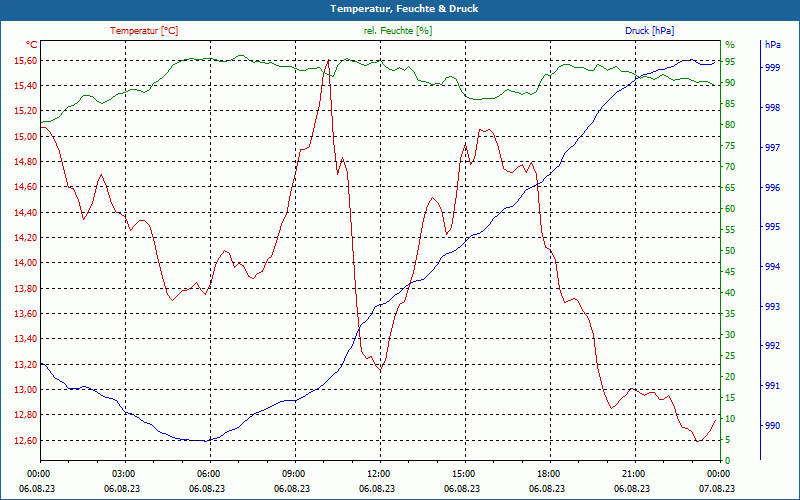Click the red °C unit label above the temperature axis

tap(31, 44)
